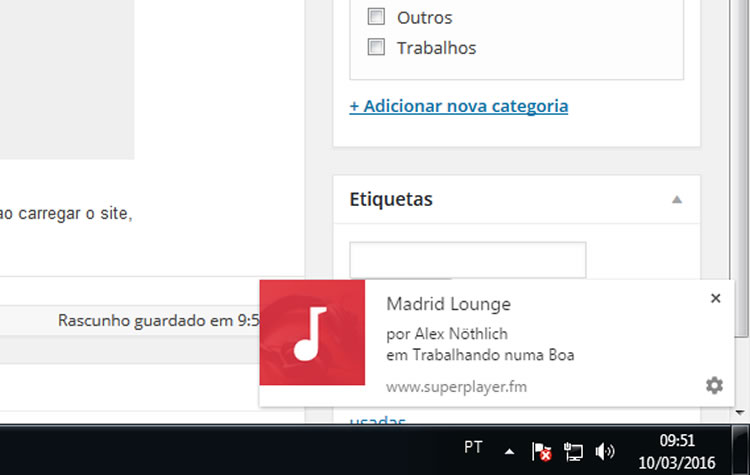Collapse the Etiquetas panel with its arrow
Image resolution: width=750 pixels, height=475 pixels.
pyautogui.click(x=677, y=200)
